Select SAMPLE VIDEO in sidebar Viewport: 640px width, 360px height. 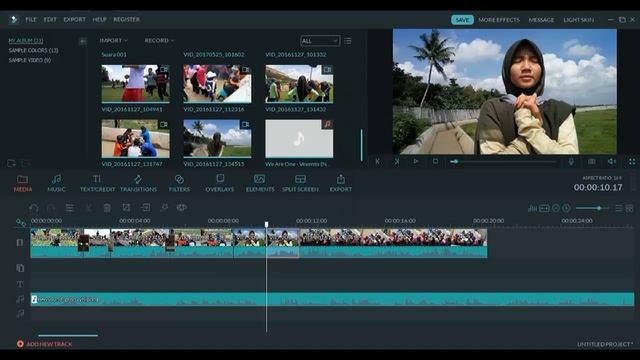pos(30,60)
